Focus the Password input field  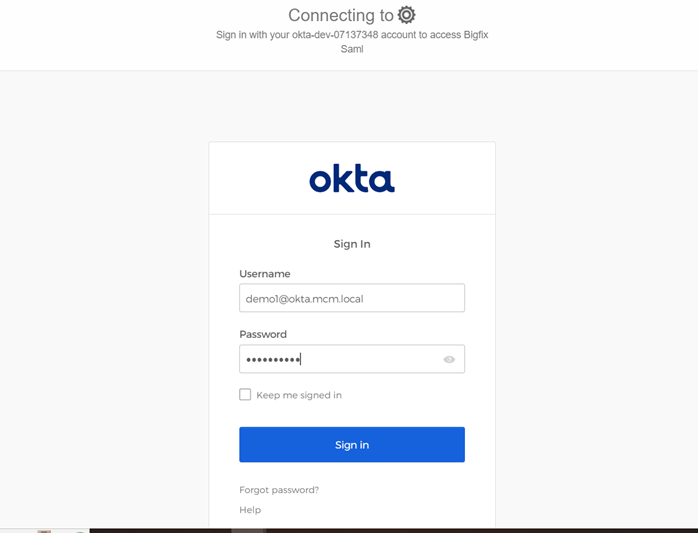tap(340, 359)
